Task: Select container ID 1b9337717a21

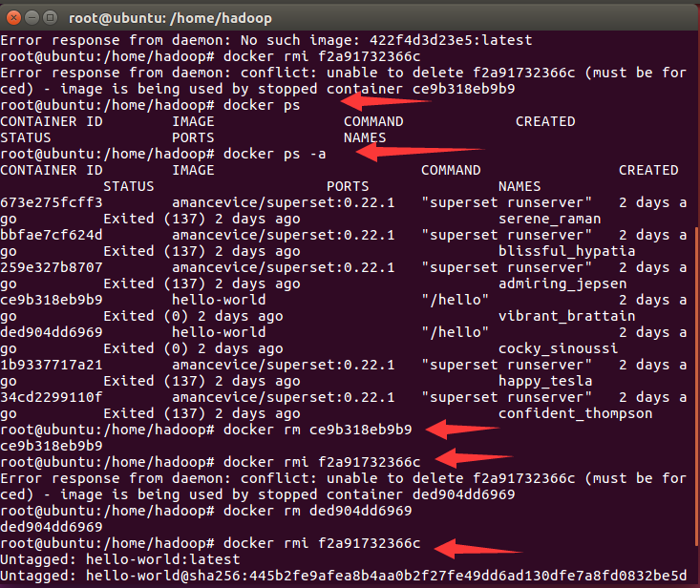Action: pyautogui.click(x=52, y=365)
